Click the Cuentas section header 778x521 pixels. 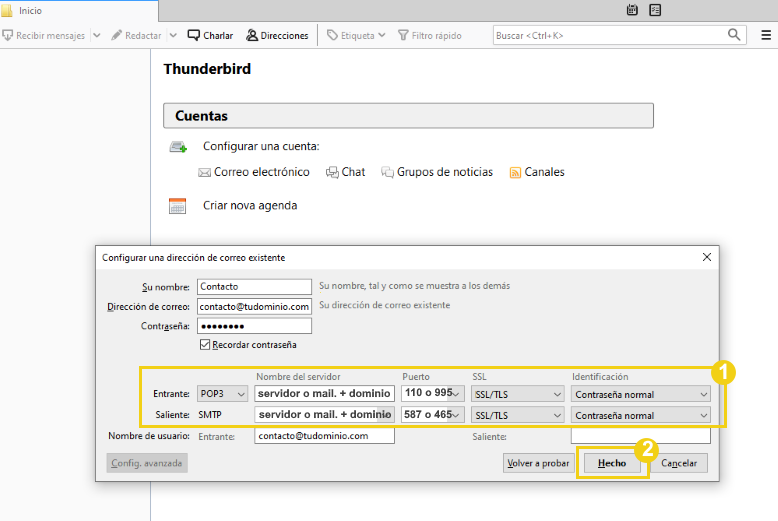pos(408,116)
